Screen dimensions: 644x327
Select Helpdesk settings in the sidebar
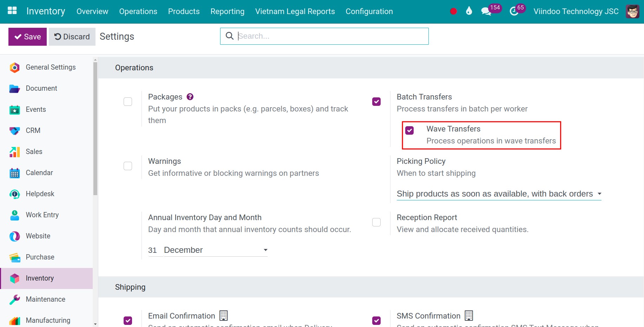click(x=46, y=194)
